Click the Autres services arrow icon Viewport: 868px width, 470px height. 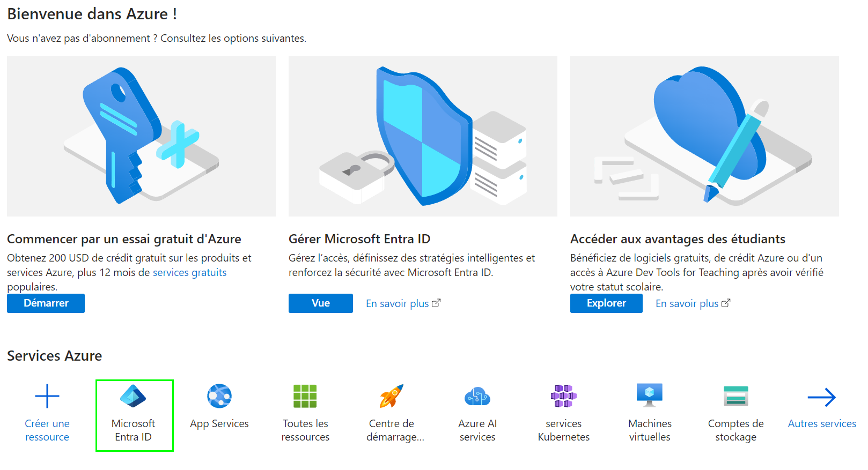[x=822, y=397]
